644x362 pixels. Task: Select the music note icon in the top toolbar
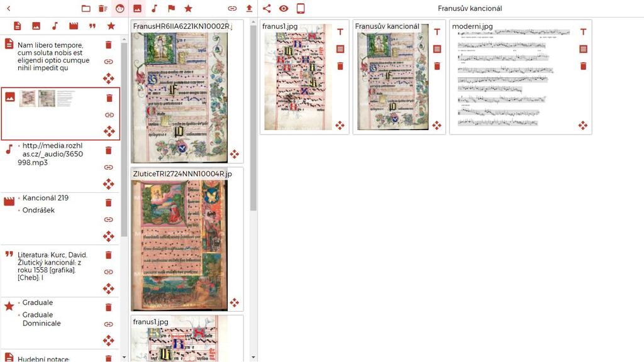pos(155,8)
